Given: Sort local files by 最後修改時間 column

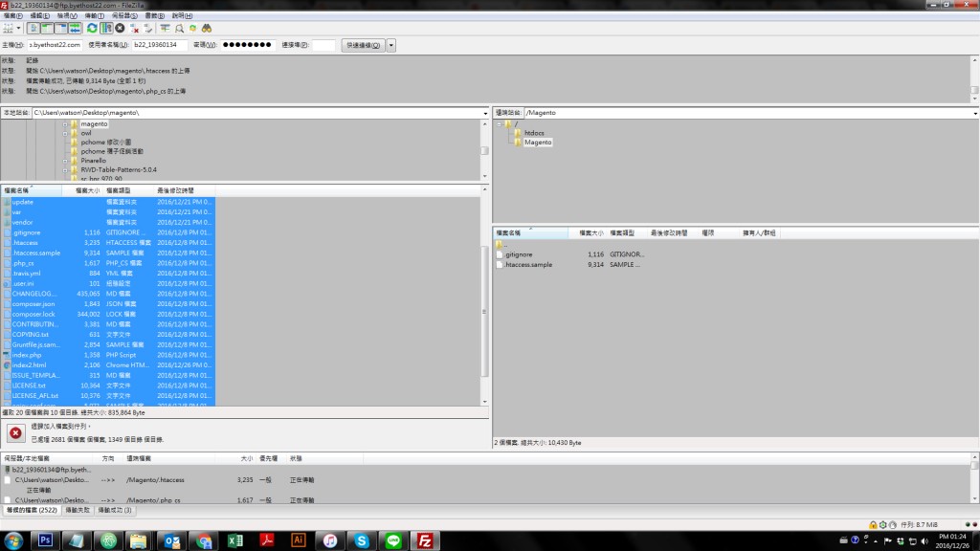Looking at the screenshot, I should [184, 190].
